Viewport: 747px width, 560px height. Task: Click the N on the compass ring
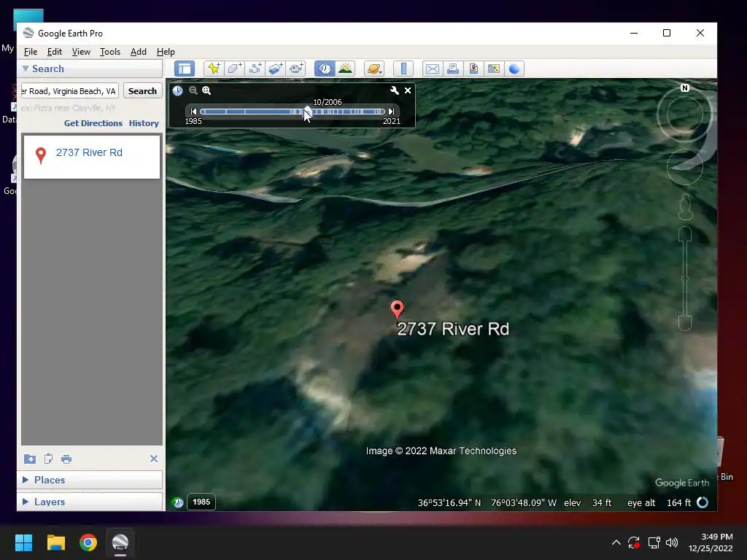pos(685,87)
